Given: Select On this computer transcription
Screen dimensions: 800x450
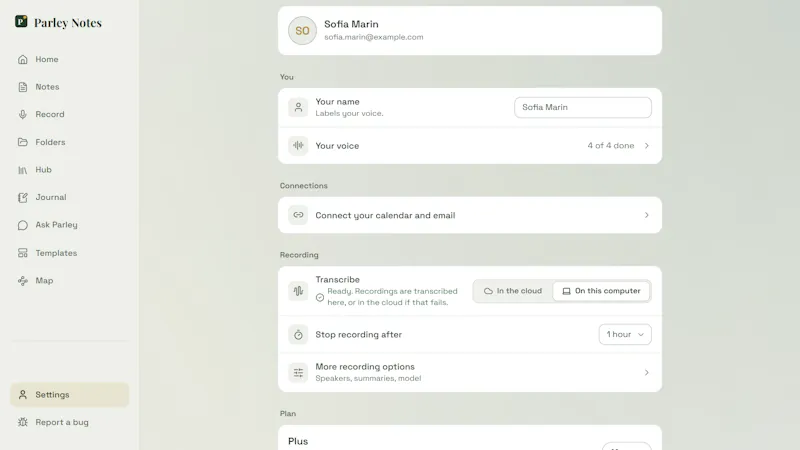Looking at the screenshot, I should [602, 291].
